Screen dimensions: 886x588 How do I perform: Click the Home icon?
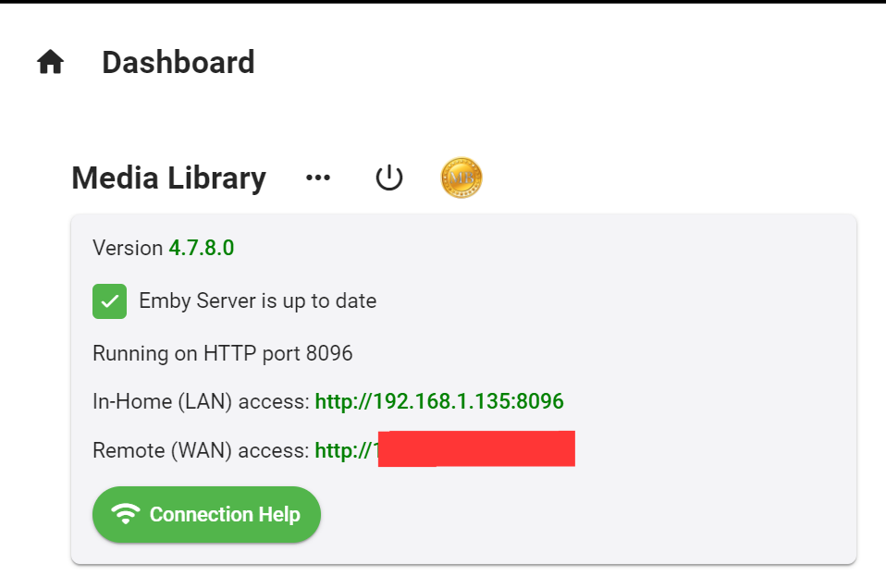[x=50, y=63]
